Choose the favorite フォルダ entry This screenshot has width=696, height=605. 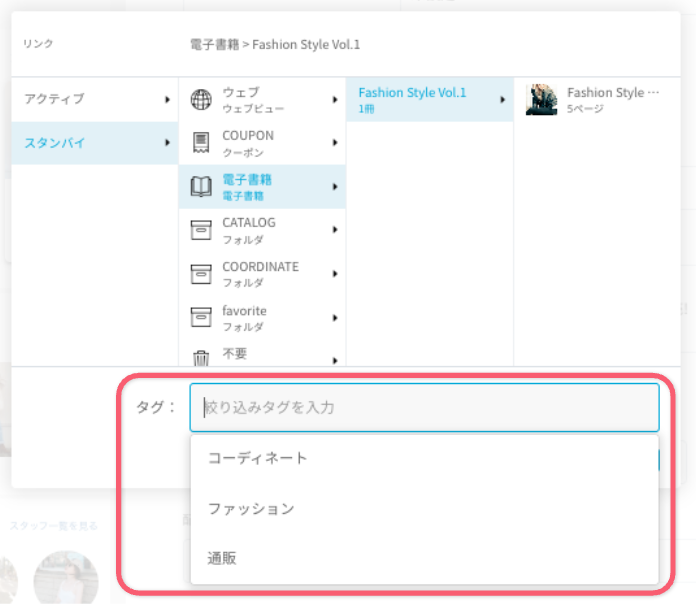click(262, 317)
